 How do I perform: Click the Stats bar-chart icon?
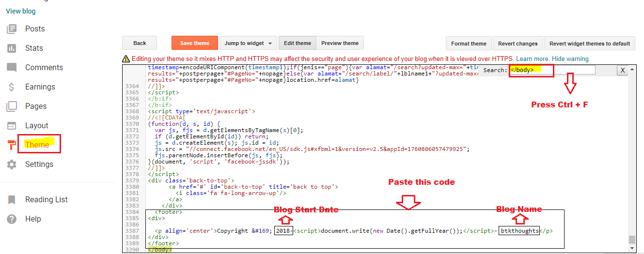(12, 48)
